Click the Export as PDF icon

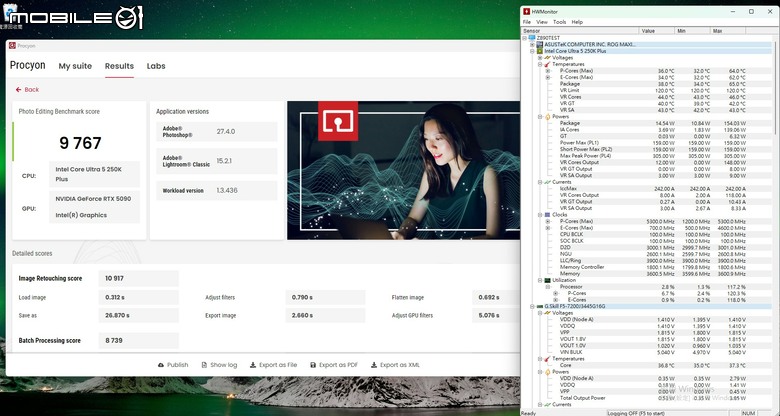[313, 365]
